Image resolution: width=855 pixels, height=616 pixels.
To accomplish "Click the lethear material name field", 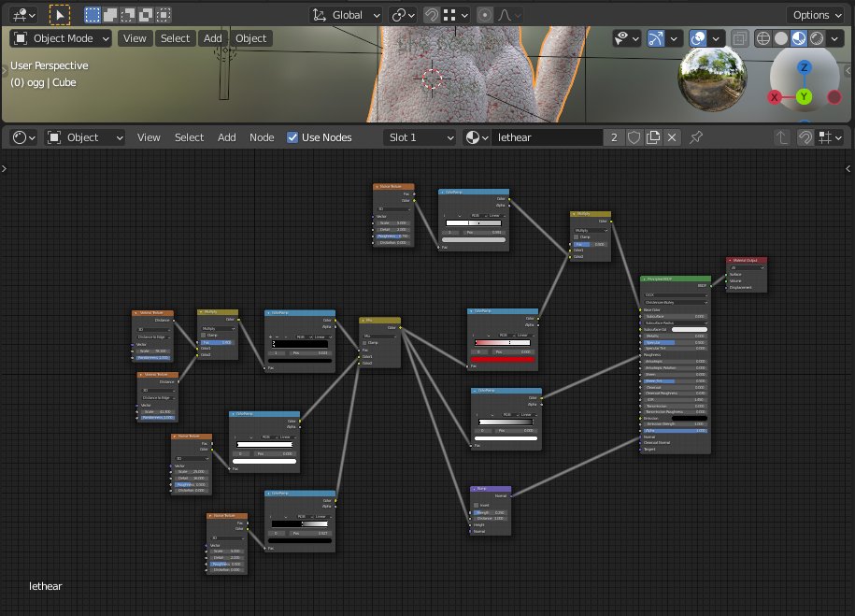I will click(547, 137).
